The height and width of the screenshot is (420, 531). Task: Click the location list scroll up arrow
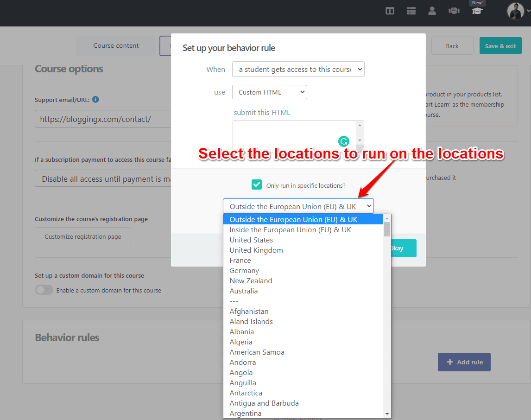click(x=387, y=218)
